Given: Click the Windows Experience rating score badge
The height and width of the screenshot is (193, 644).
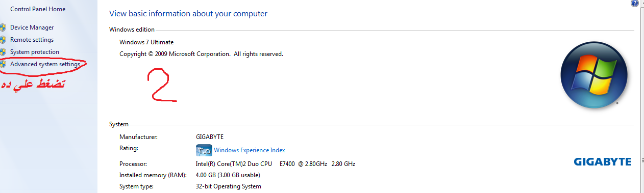Looking at the screenshot, I should (x=204, y=150).
